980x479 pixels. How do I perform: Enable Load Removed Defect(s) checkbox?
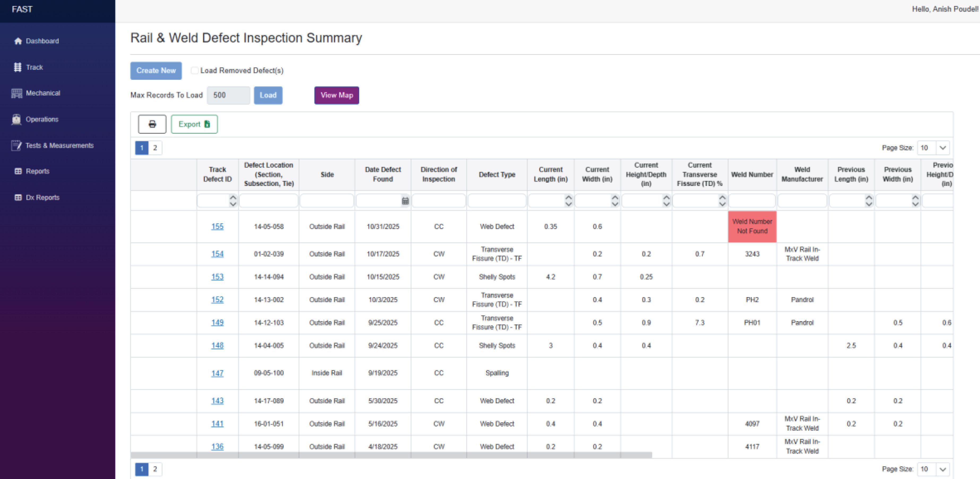pos(194,71)
